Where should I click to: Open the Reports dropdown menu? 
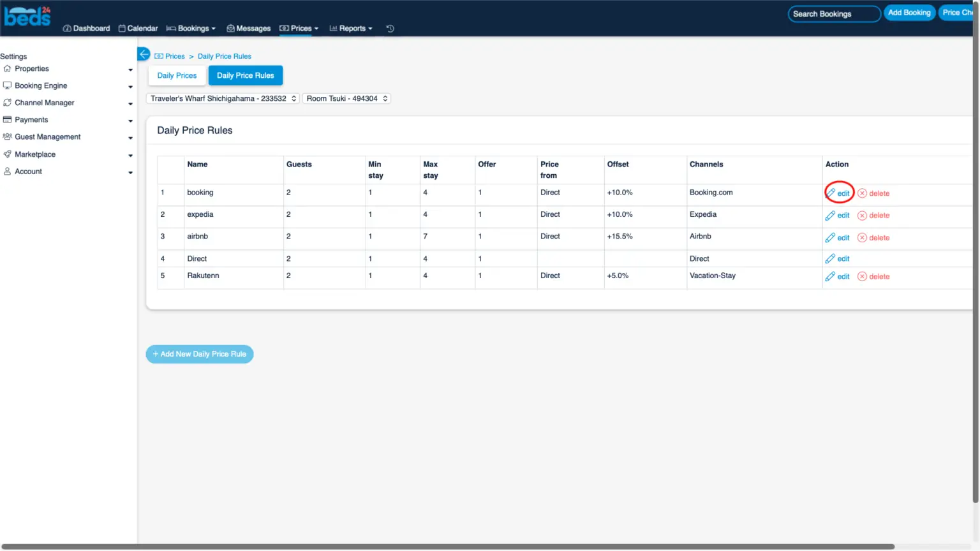[351, 29]
